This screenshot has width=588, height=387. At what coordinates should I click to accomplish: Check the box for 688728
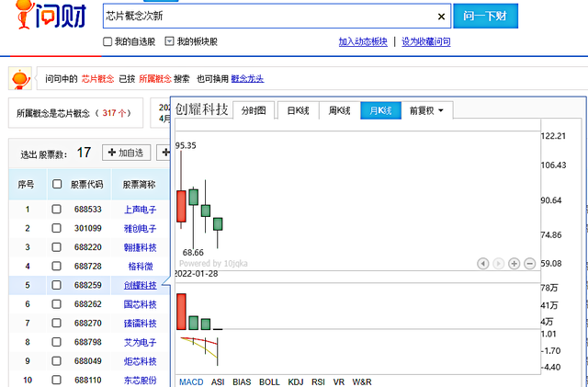(56, 267)
